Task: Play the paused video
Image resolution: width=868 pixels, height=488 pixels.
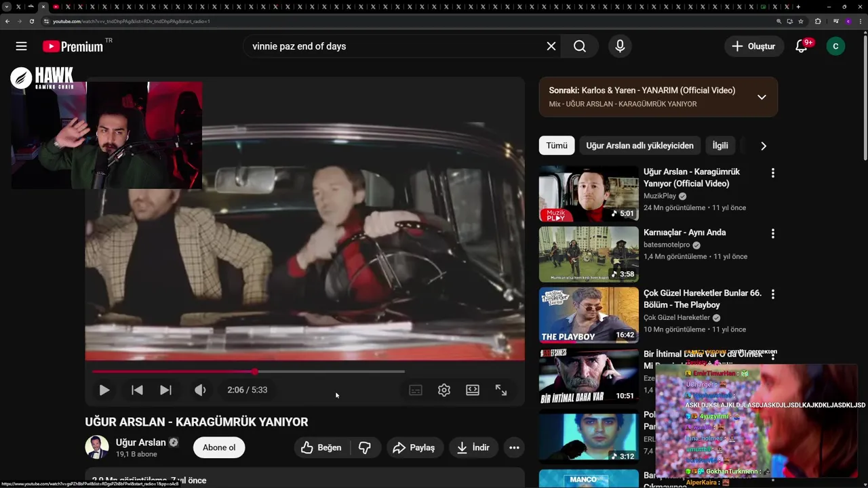Action: pos(104,390)
